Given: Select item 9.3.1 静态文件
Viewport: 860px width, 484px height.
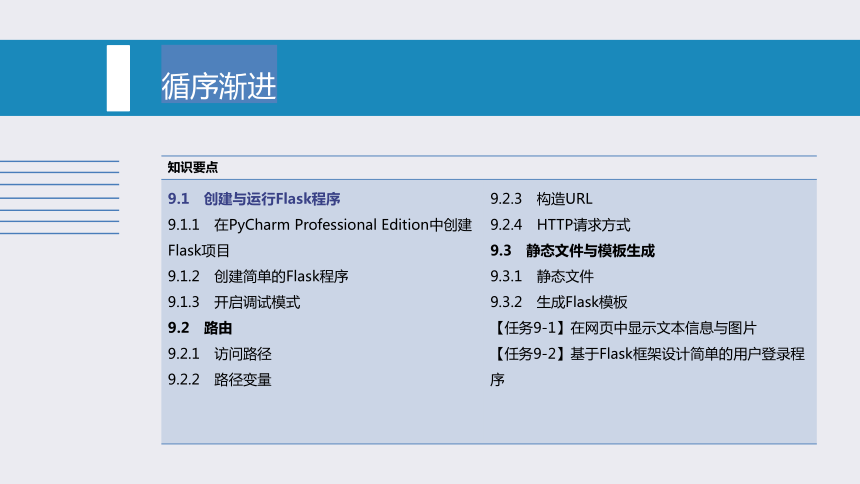Looking at the screenshot, I should 542,277.
